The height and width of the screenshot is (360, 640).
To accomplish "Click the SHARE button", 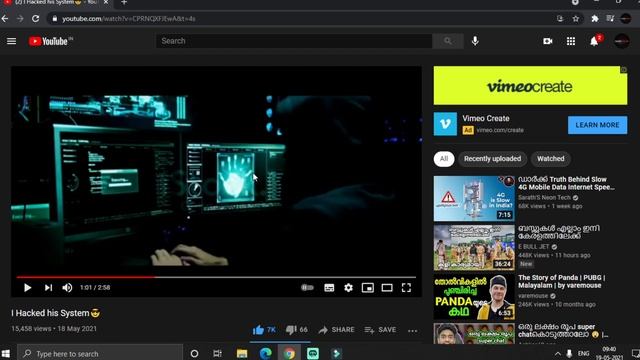I will point(336,330).
